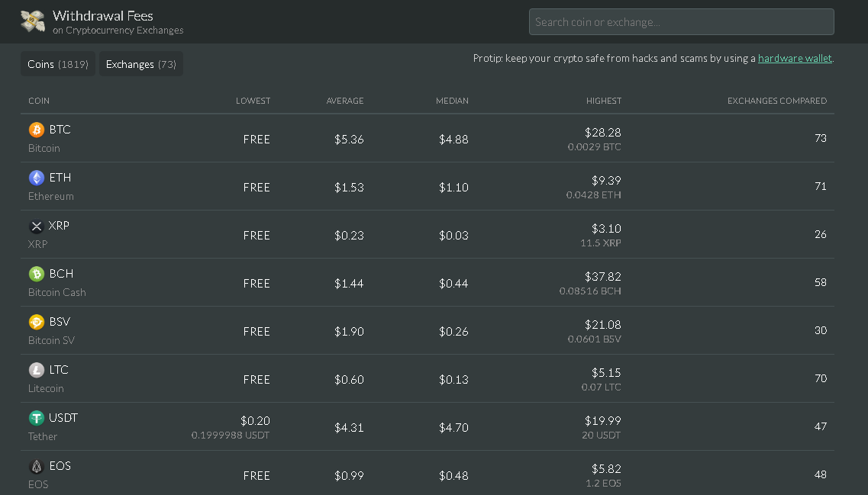Click the 0.08516 BCH amount
This screenshot has height=495, width=868.
[x=590, y=291]
